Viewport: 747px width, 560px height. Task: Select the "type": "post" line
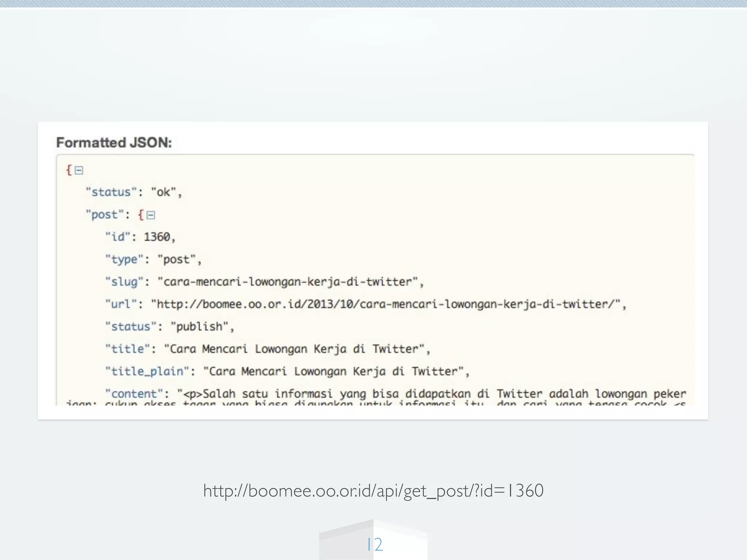coord(153,260)
